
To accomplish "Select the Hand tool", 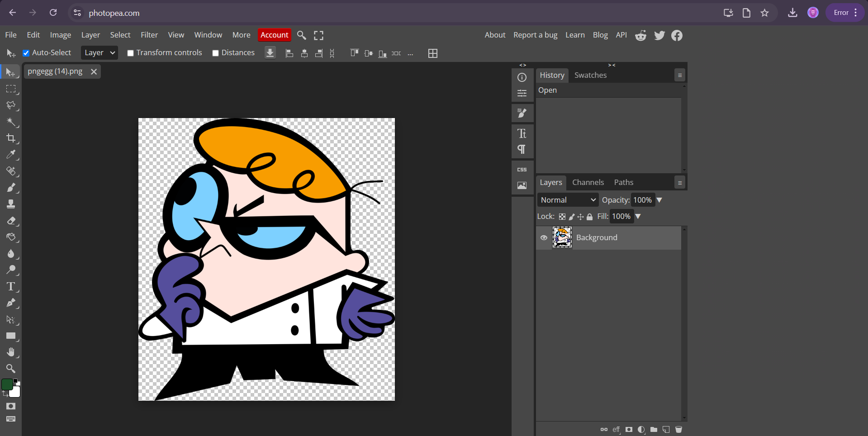I will (x=11, y=352).
